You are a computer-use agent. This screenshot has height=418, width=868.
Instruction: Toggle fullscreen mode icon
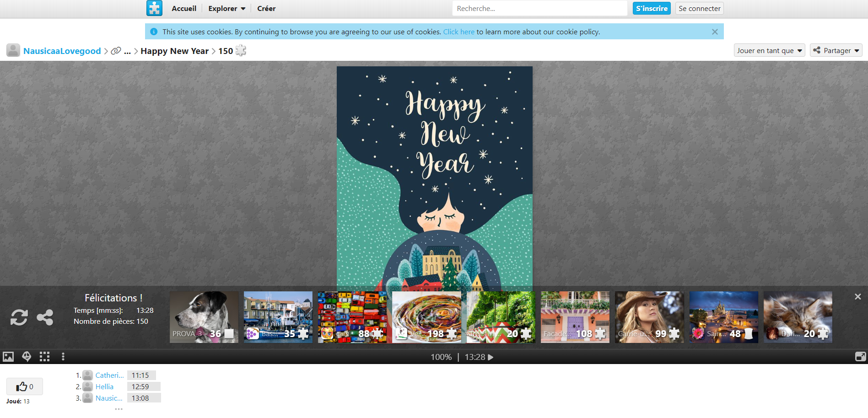pyautogui.click(x=860, y=357)
